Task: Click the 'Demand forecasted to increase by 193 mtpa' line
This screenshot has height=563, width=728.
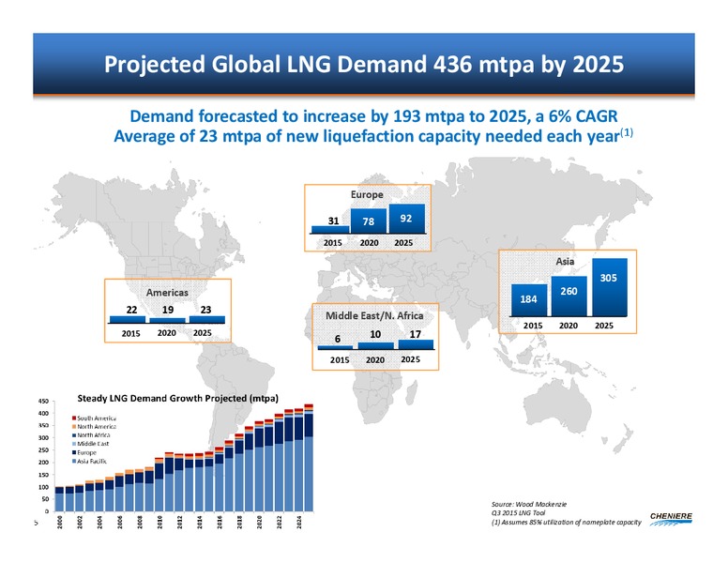Action: pyautogui.click(x=373, y=116)
